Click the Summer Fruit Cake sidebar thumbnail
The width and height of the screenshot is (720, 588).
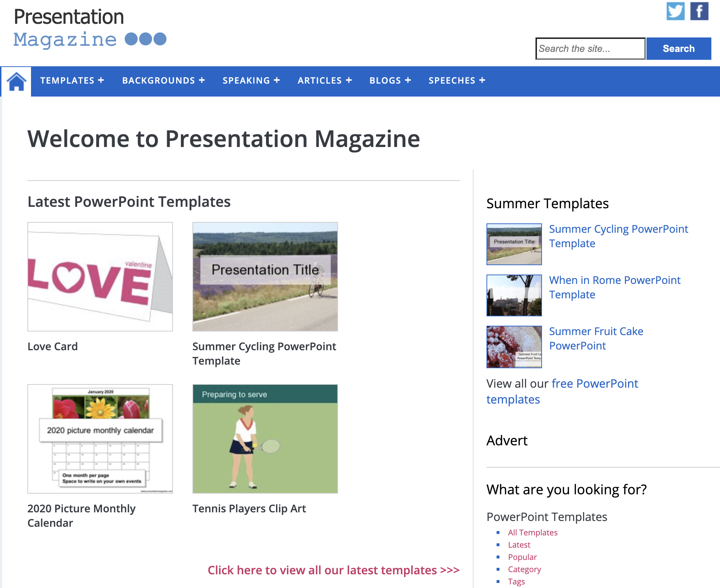click(514, 347)
